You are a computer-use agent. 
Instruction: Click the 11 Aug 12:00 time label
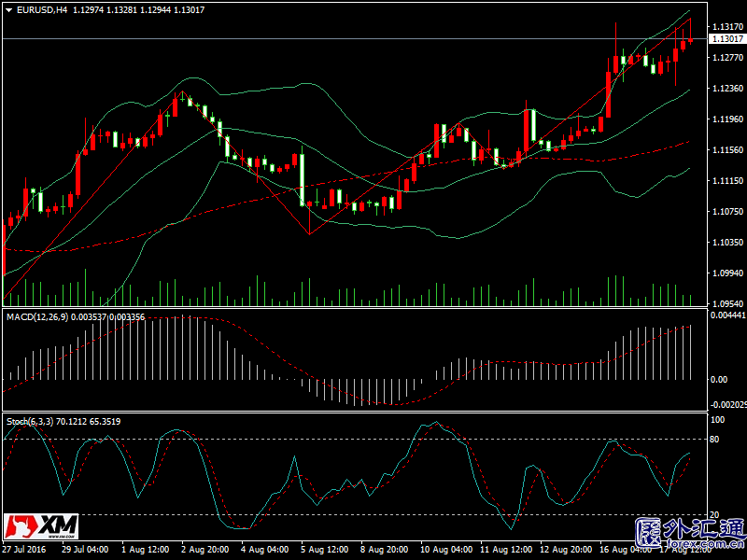tap(506, 549)
